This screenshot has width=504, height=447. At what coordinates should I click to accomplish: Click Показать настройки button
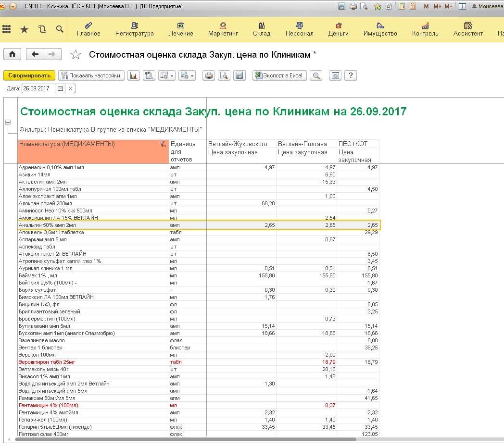coord(91,75)
